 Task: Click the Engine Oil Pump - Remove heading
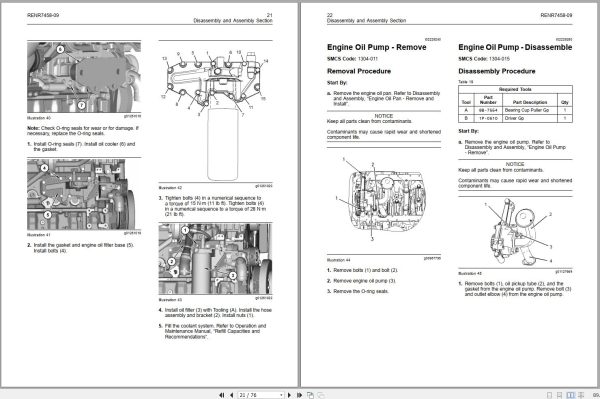(x=377, y=47)
